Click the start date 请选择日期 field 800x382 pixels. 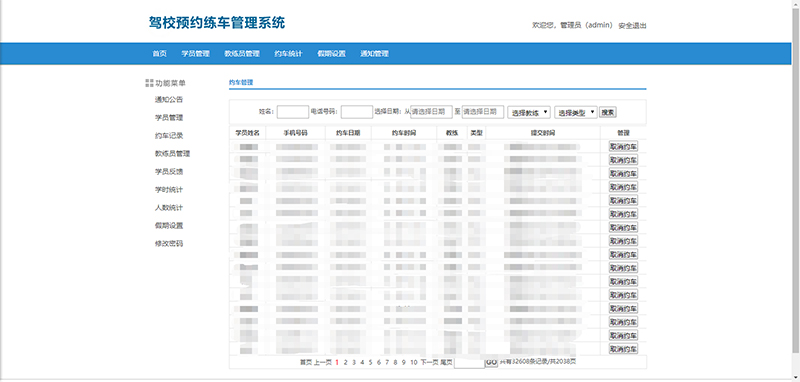(431, 112)
